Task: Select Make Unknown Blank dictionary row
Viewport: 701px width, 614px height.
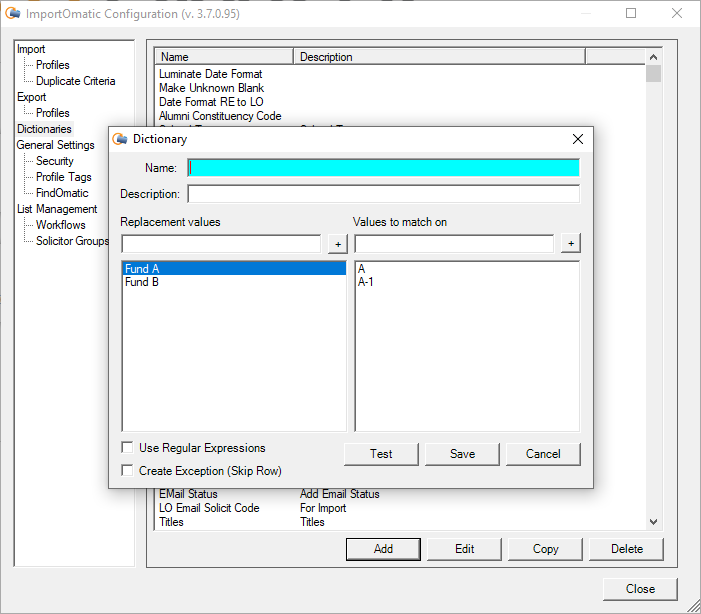Action: [211, 88]
